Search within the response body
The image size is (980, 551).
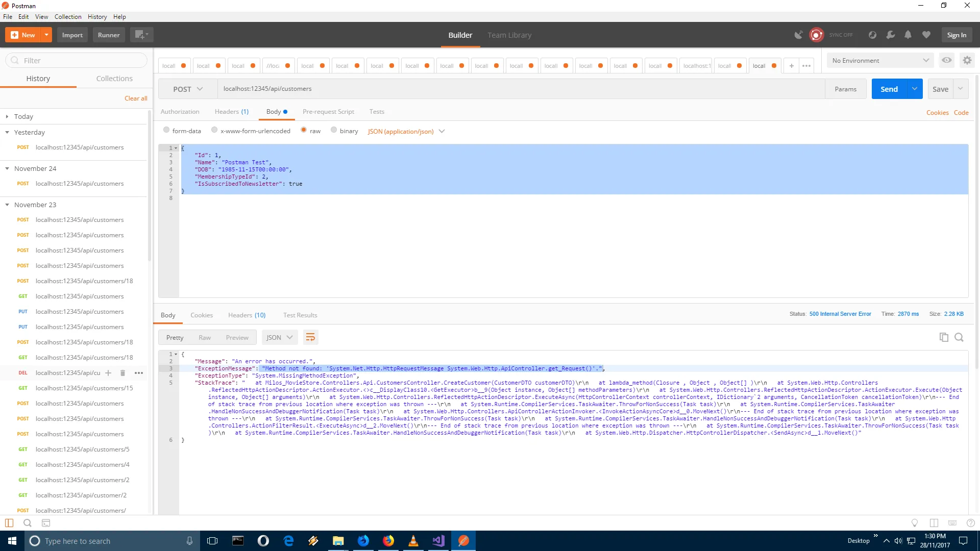tap(959, 337)
